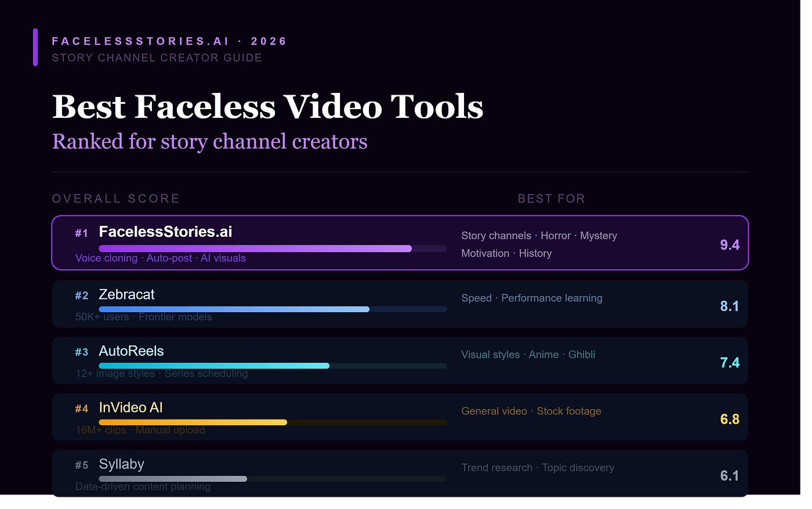The image size is (812, 509).
Task: Click the #2 rank badge
Action: pyautogui.click(x=82, y=296)
